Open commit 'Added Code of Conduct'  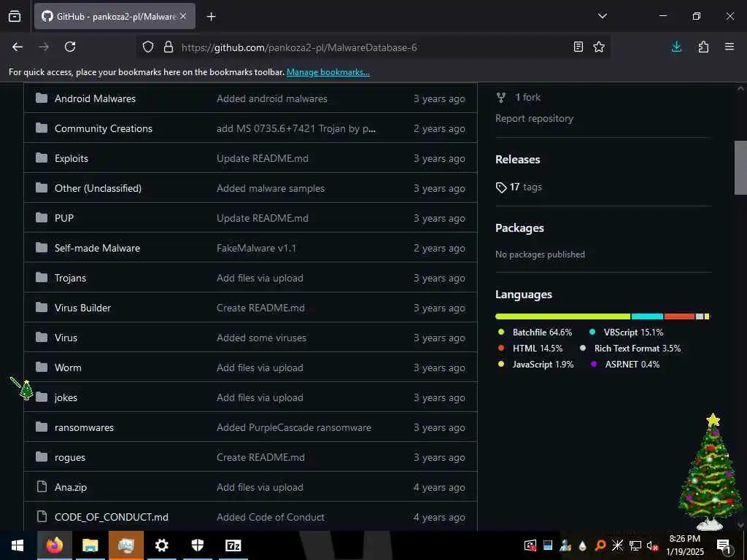[x=270, y=517]
